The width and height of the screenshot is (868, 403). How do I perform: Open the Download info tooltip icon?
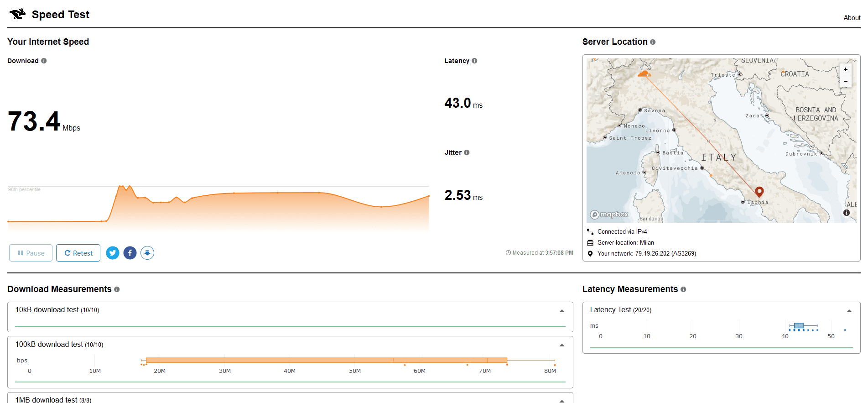click(44, 61)
